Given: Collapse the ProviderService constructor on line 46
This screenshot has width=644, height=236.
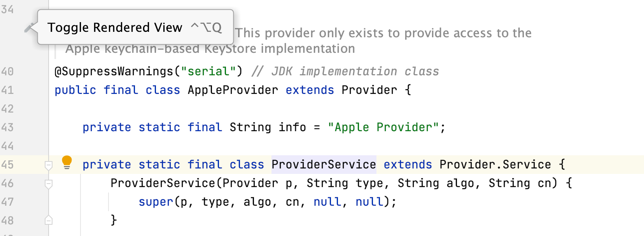Looking at the screenshot, I should (49, 183).
